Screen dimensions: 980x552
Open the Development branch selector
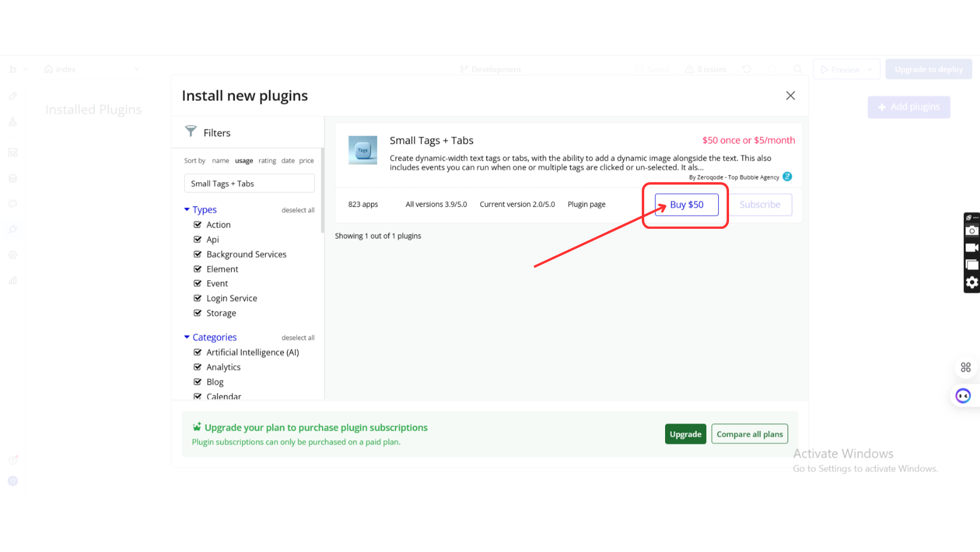[491, 69]
